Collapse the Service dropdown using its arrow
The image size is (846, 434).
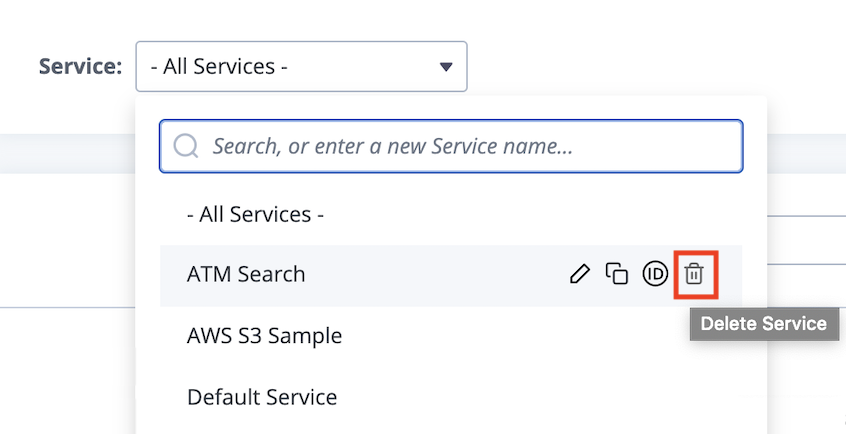(x=446, y=67)
